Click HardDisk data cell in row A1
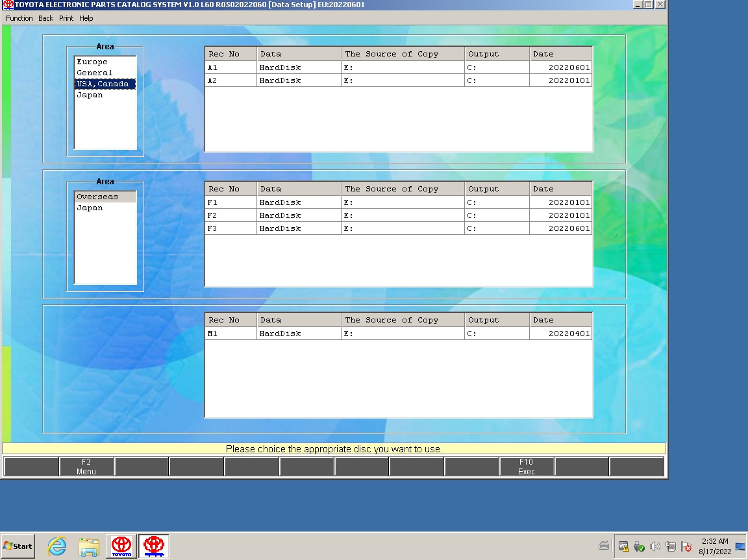748x560 pixels. pos(299,67)
